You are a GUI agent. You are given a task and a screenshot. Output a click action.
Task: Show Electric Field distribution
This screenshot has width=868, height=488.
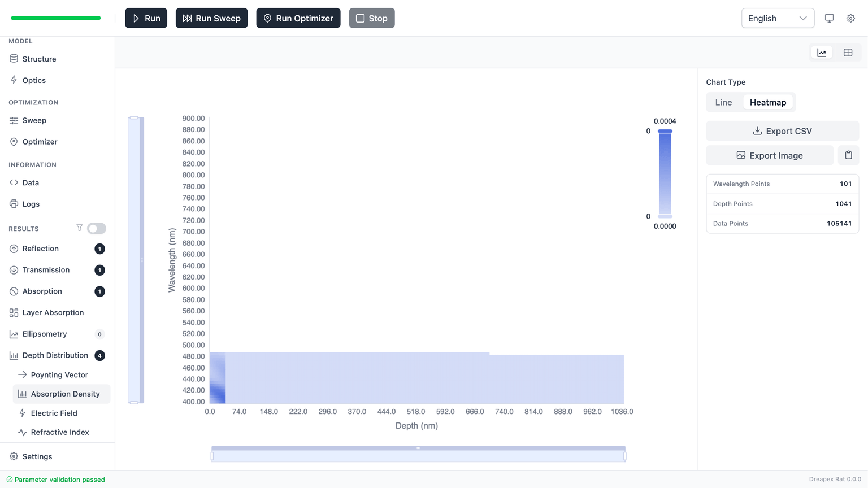(x=54, y=413)
